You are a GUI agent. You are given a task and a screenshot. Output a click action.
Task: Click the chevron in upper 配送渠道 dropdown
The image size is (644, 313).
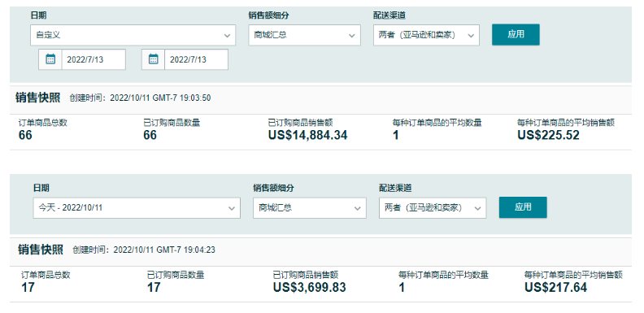pos(471,36)
